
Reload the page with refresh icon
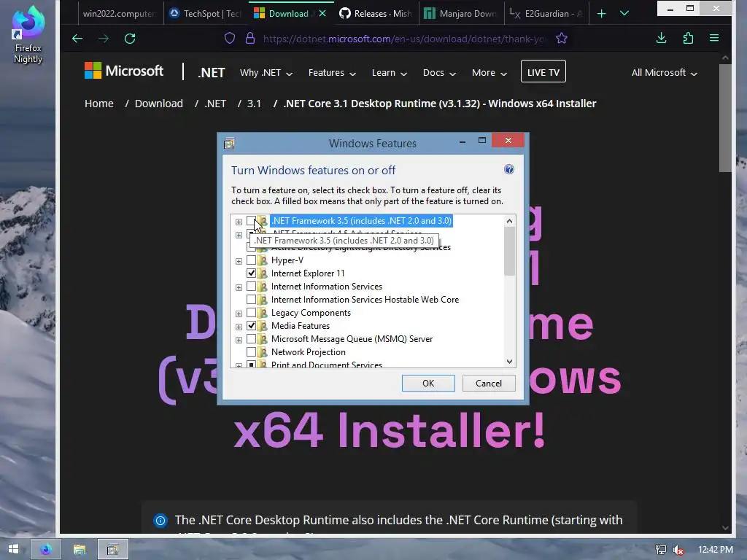[130, 39]
